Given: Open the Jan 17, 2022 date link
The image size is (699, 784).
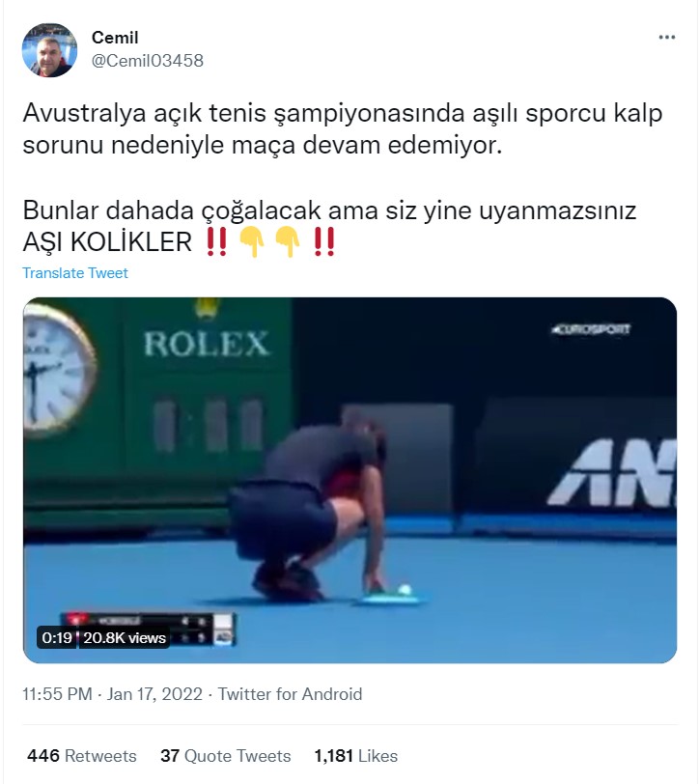Looking at the screenshot, I should 154,694.
